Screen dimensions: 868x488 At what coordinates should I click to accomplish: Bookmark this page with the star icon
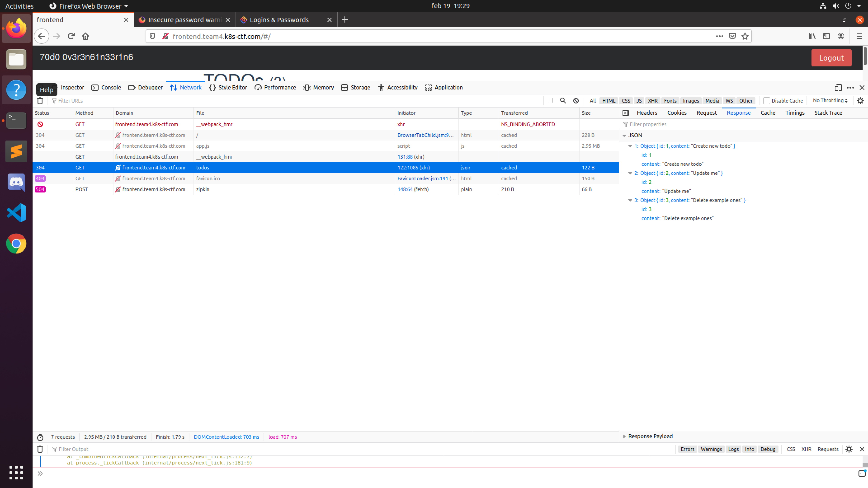pos(745,36)
